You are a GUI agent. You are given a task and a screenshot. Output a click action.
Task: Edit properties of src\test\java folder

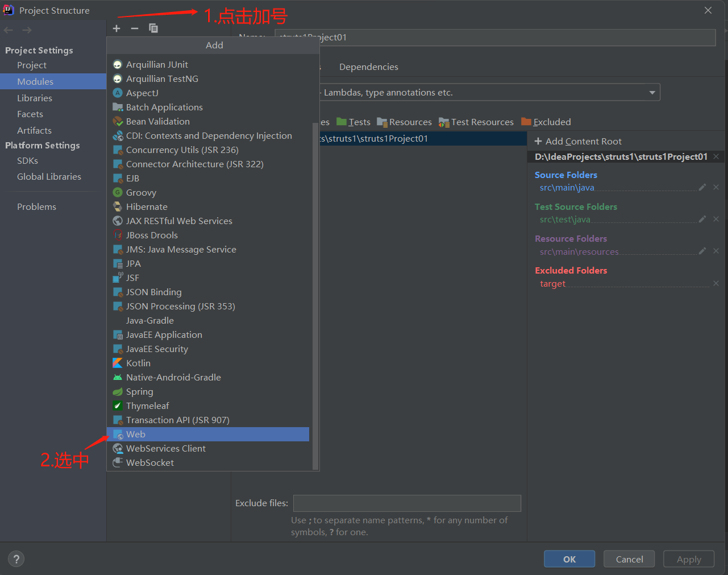pos(702,219)
